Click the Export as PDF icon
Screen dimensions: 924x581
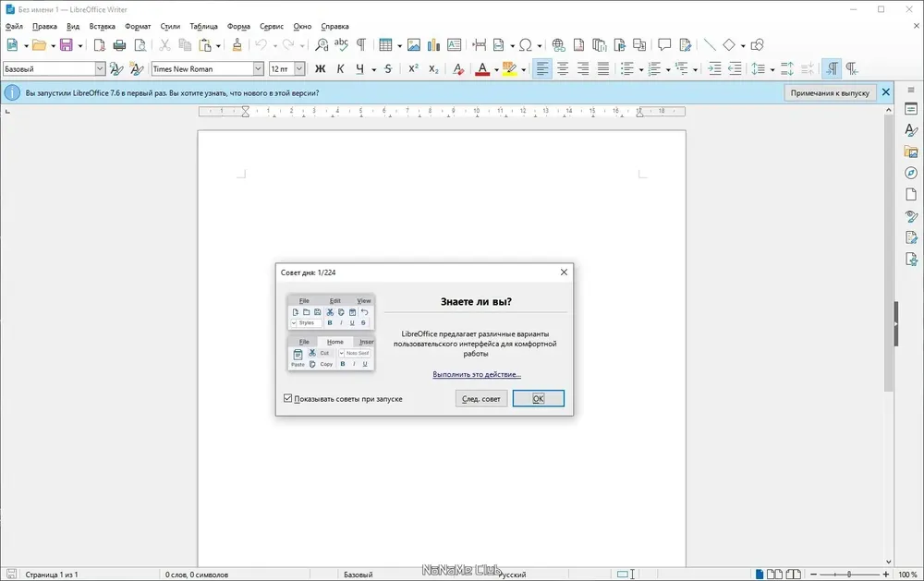(x=100, y=44)
